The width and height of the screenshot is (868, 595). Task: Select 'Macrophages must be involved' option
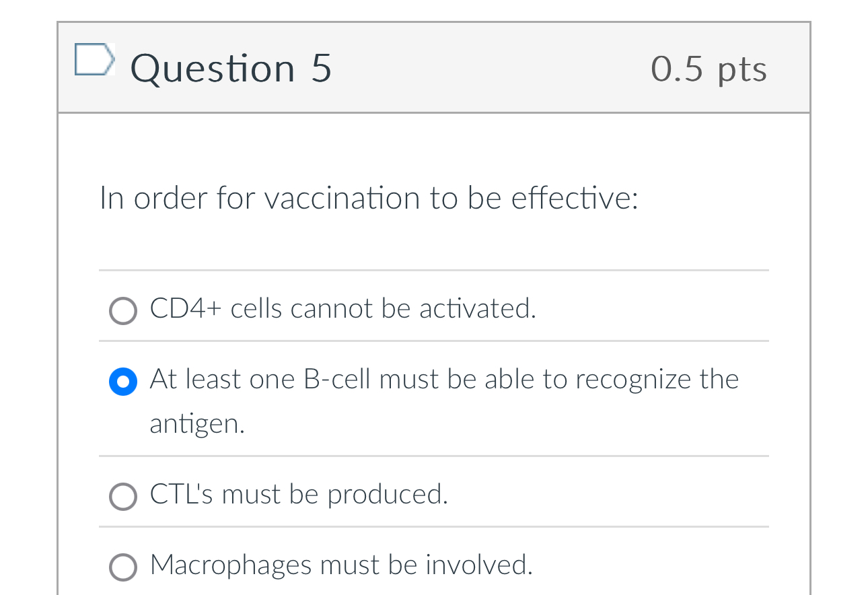(x=123, y=567)
